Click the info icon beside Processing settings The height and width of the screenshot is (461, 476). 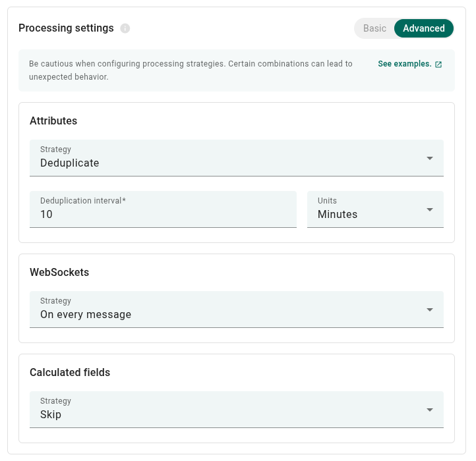[125, 28]
